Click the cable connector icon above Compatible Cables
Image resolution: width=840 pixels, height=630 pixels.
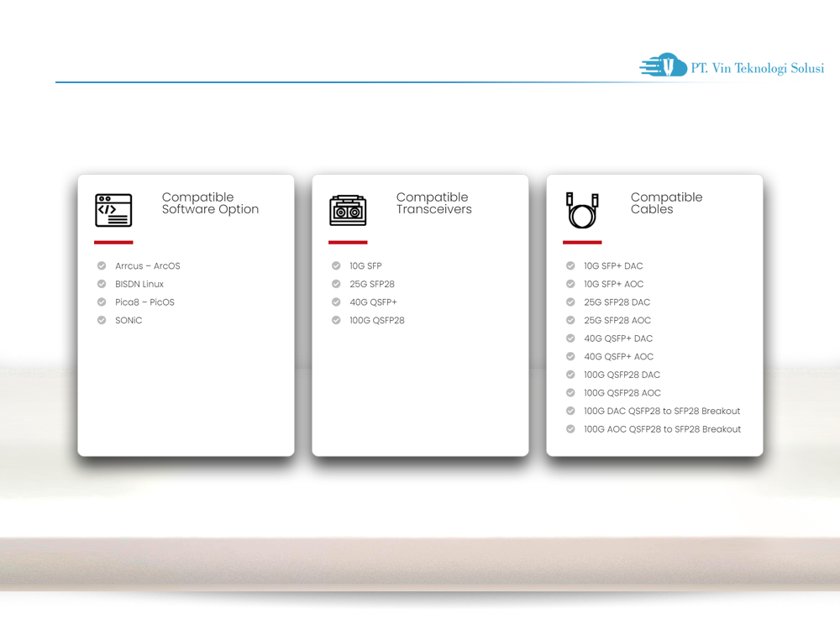coord(580,211)
